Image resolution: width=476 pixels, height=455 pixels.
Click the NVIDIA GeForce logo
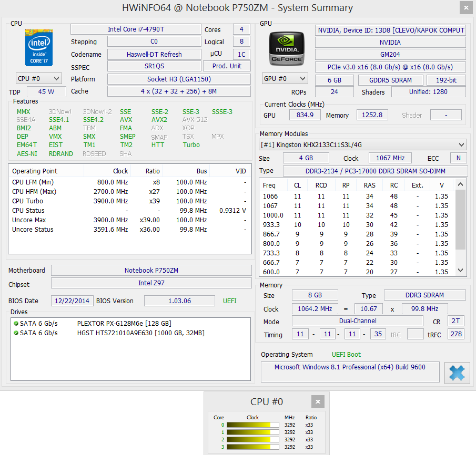(x=287, y=49)
